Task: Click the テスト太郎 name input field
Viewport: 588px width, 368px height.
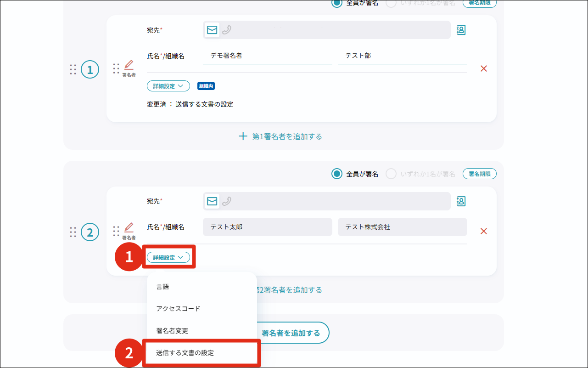Action: pyautogui.click(x=267, y=227)
